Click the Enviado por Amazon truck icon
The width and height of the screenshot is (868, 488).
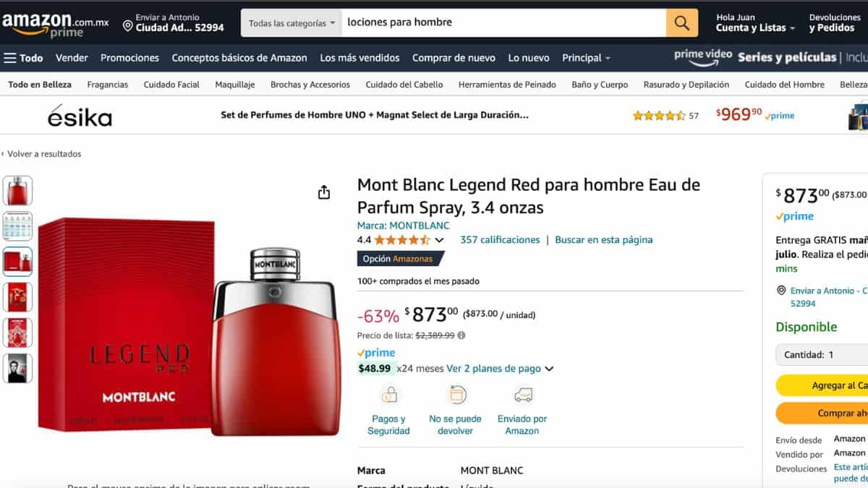pos(522,395)
